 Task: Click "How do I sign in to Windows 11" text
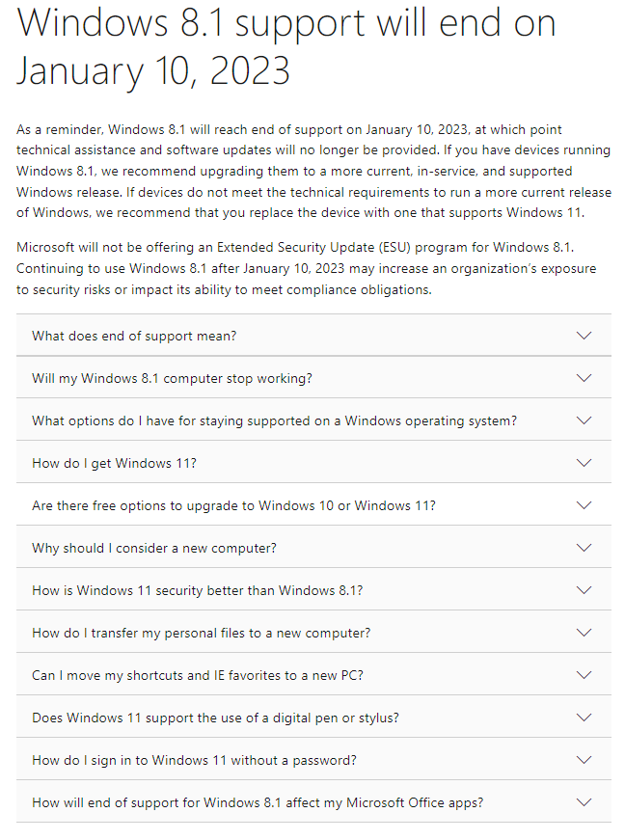(194, 760)
